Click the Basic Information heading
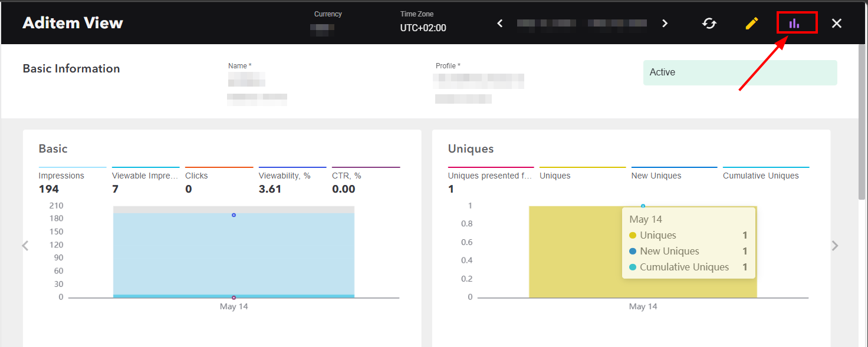 pyautogui.click(x=71, y=68)
